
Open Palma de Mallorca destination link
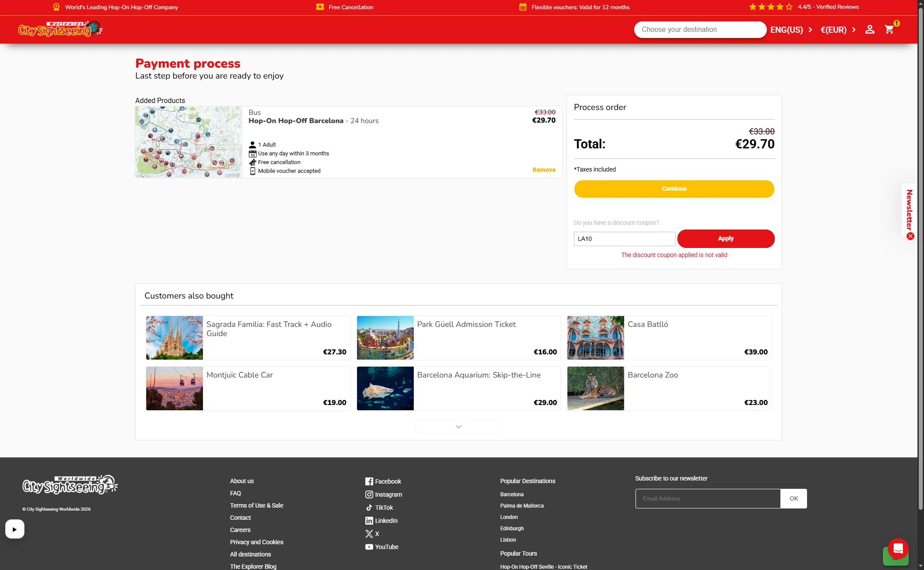[522, 506]
